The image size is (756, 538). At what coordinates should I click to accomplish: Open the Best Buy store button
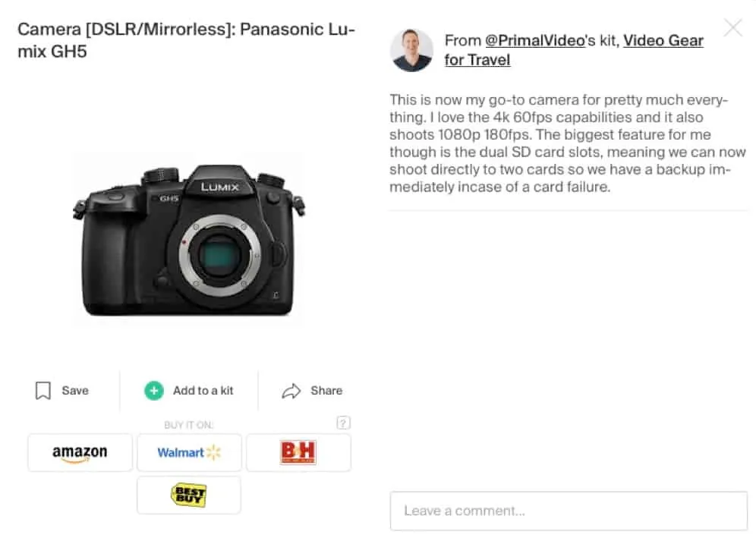(x=189, y=495)
